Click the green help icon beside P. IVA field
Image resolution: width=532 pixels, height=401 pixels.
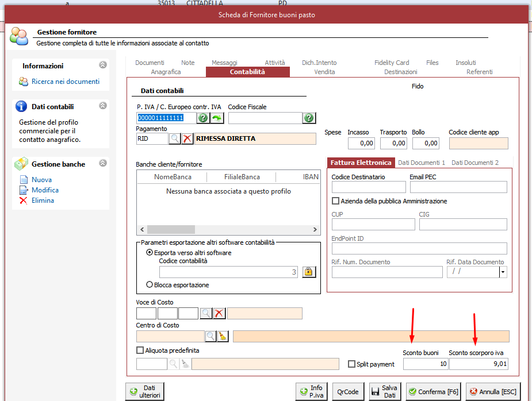[x=202, y=118]
